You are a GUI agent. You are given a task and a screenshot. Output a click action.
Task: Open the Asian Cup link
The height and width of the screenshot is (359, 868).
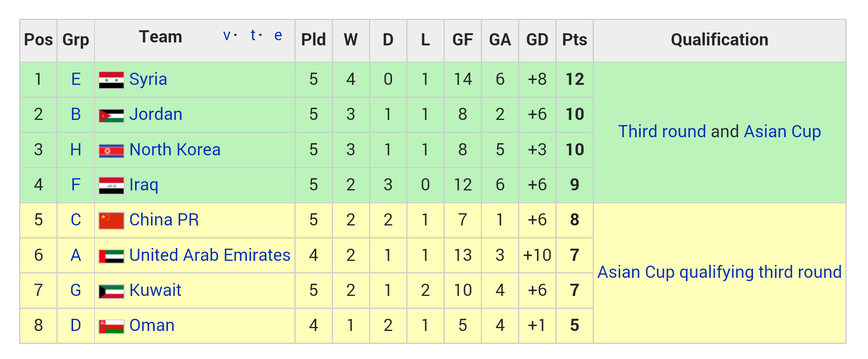pyautogui.click(x=782, y=131)
